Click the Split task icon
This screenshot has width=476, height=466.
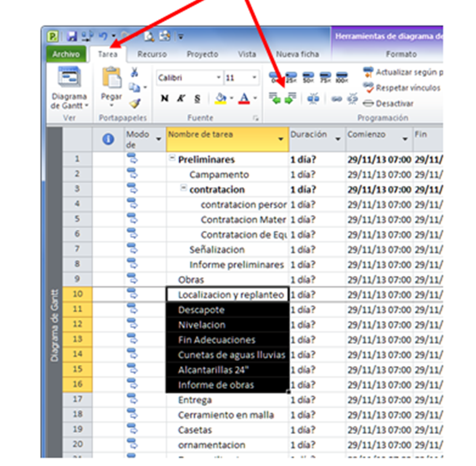[313, 98]
